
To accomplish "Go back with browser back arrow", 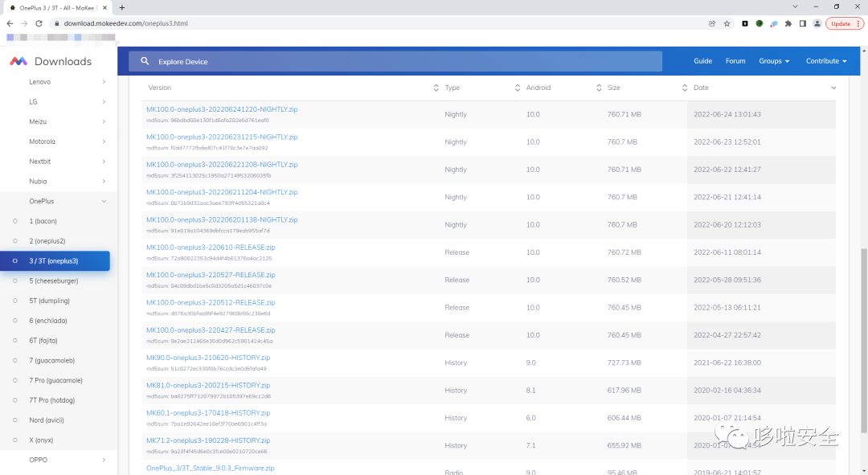I will click(x=10, y=23).
